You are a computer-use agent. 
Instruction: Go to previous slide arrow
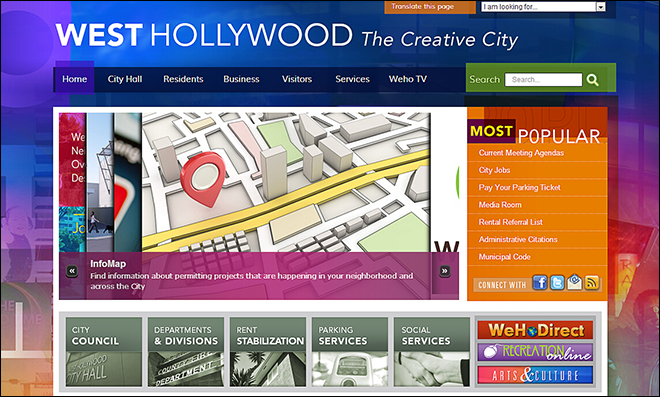click(72, 271)
